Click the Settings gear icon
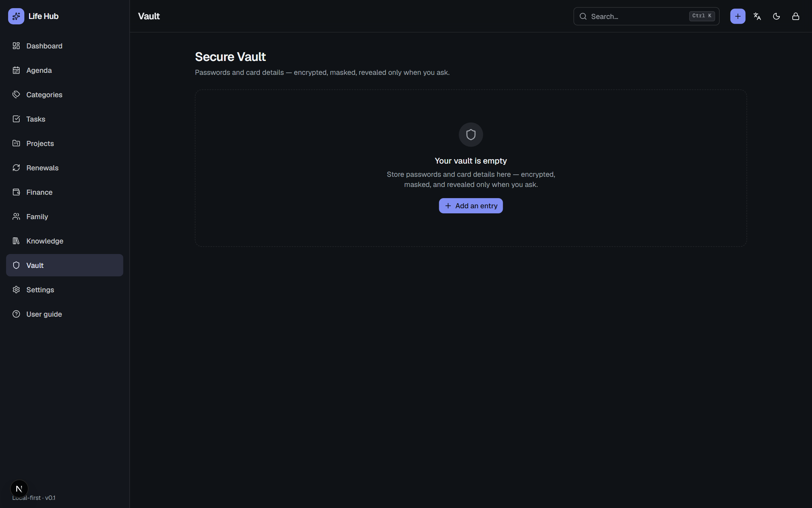The height and width of the screenshot is (508, 812). [16, 290]
